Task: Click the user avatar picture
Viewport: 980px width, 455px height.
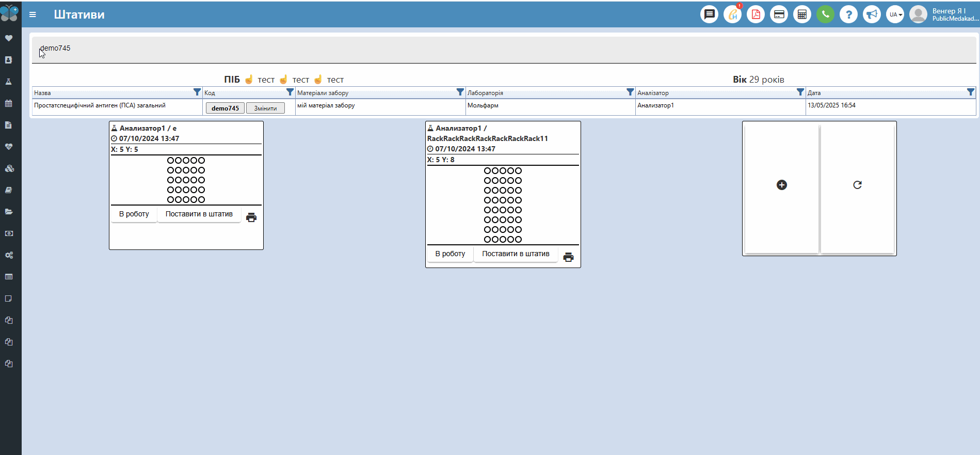Action: [918, 14]
